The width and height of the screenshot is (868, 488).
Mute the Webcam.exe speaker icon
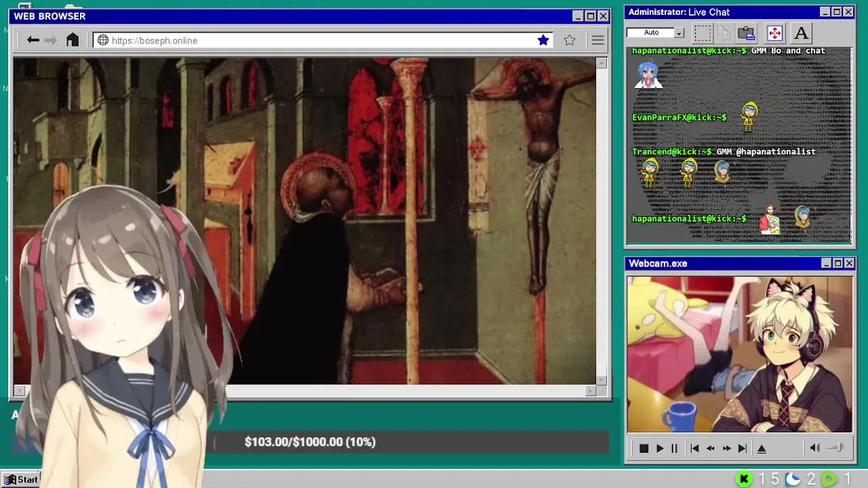coord(815,448)
